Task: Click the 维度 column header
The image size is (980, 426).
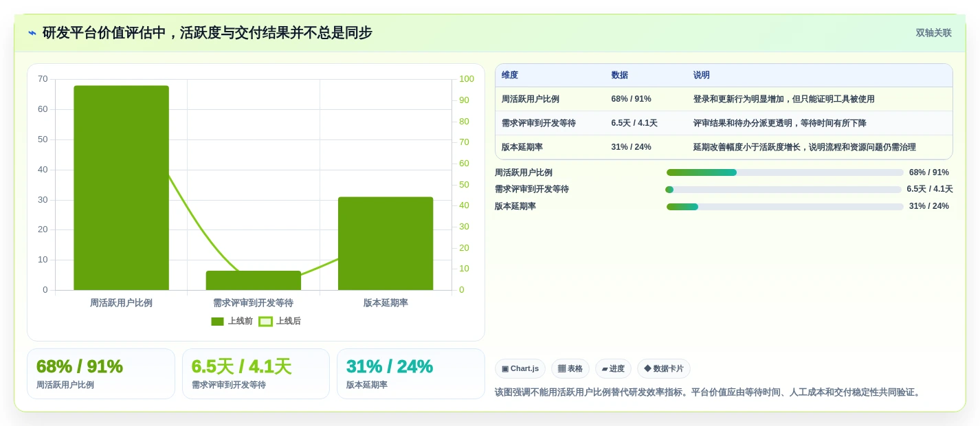Action: click(510, 76)
